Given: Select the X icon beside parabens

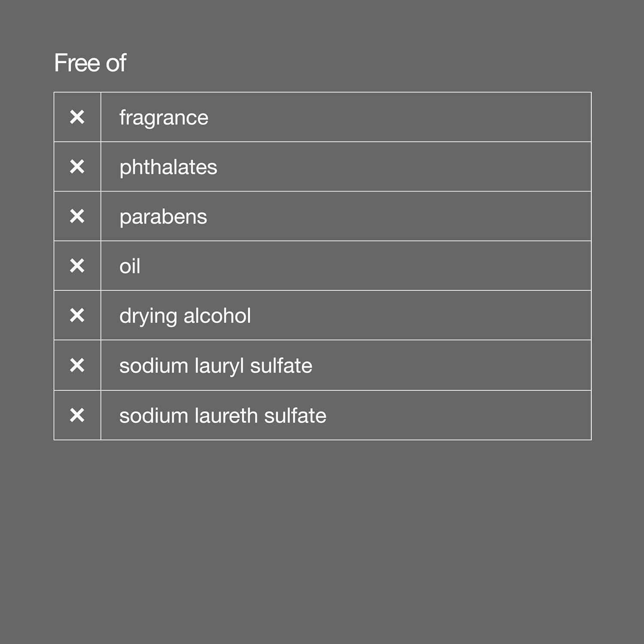Looking at the screenshot, I should pyautogui.click(x=77, y=216).
